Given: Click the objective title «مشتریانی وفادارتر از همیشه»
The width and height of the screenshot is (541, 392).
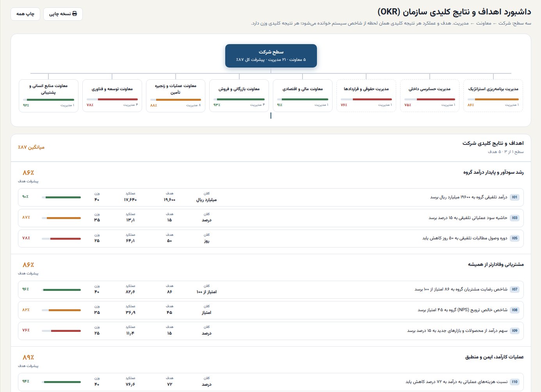Looking at the screenshot, I should pos(496,264).
